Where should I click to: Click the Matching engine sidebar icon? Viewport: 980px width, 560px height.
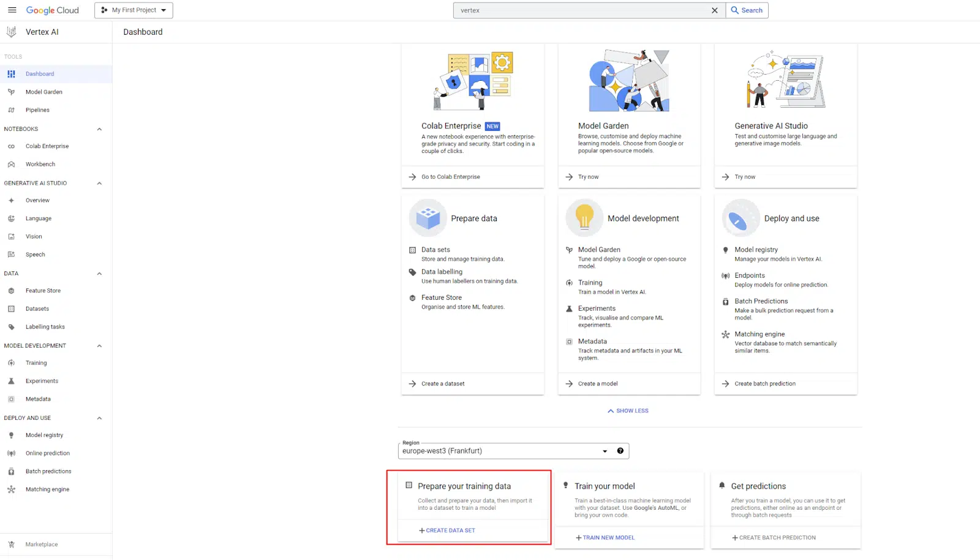coord(11,490)
